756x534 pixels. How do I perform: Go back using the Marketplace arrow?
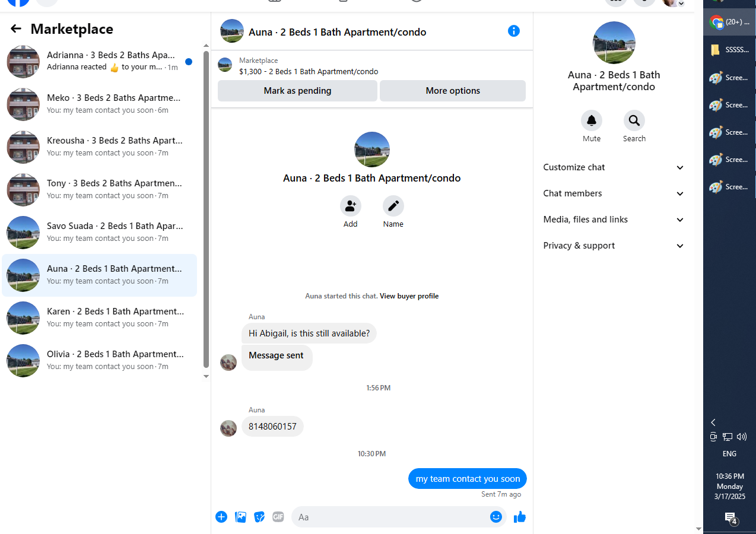tap(16, 28)
